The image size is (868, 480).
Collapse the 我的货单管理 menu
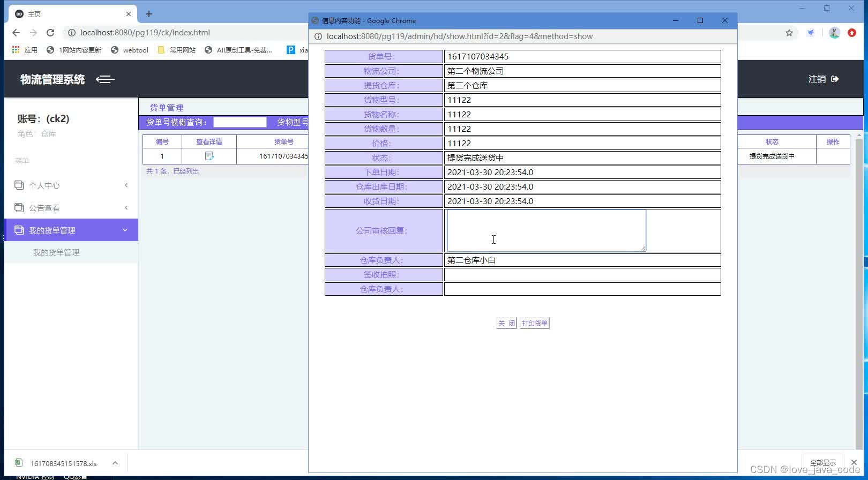tap(71, 230)
